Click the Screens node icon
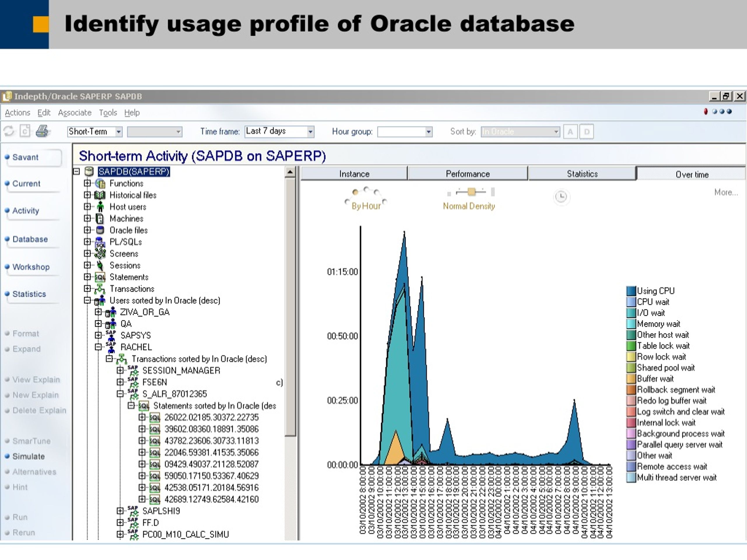The image size is (747, 560). coord(100,253)
